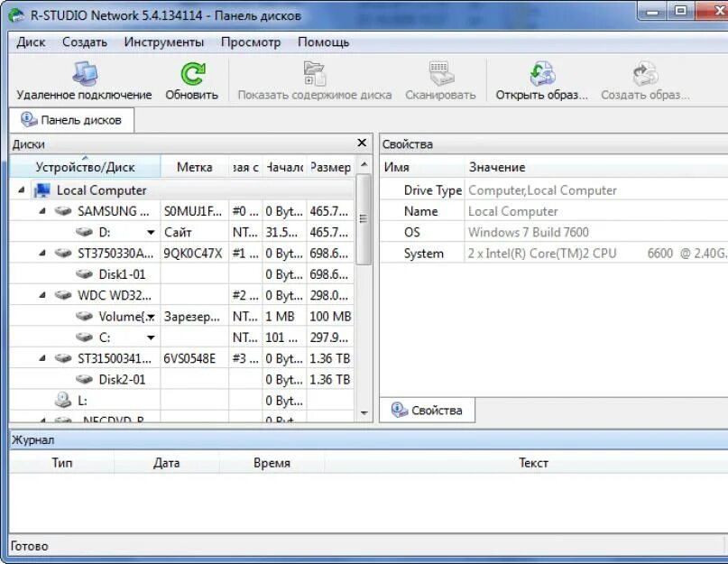Open the Создать menu
728x564 pixels.
point(85,42)
